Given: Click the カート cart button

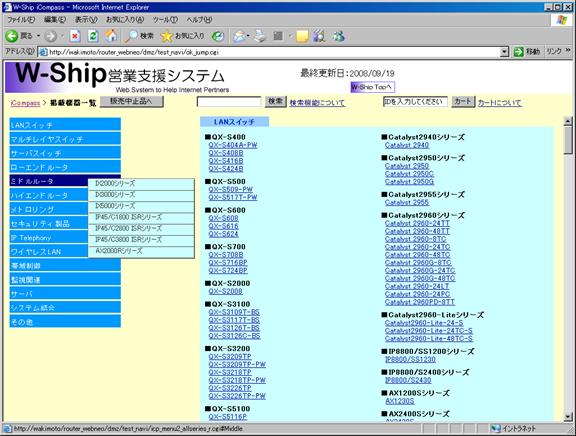Looking at the screenshot, I should click(x=463, y=101).
